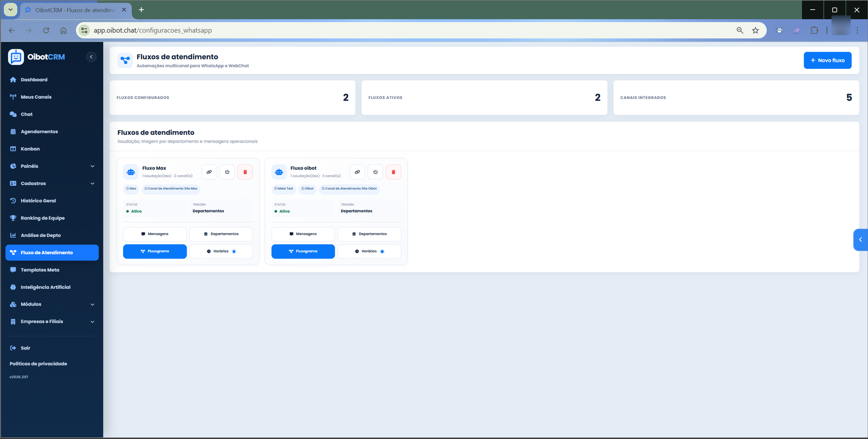Click the link icon on Fluxo oibot

[358, 172]
